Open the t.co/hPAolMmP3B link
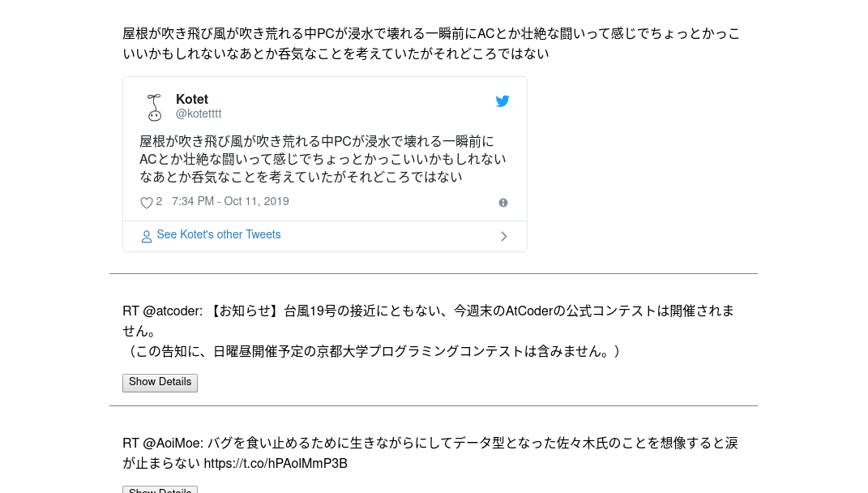Image resolution: width=868 pixels, height=493 pixels. coord(276,464)
